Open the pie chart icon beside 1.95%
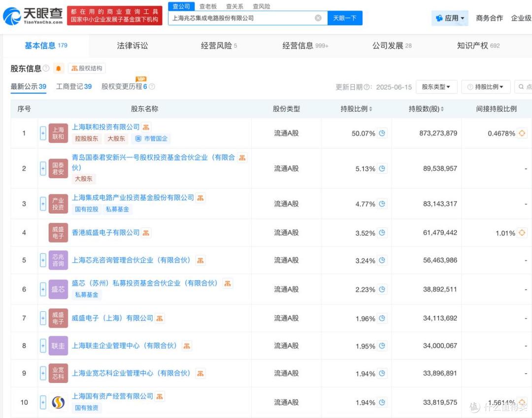 (382, 346)
